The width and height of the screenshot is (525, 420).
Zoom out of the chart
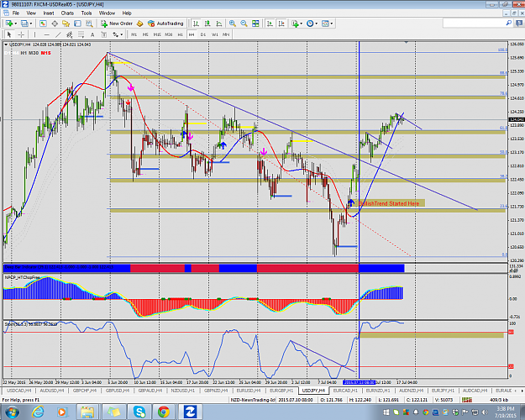(244, 24)
